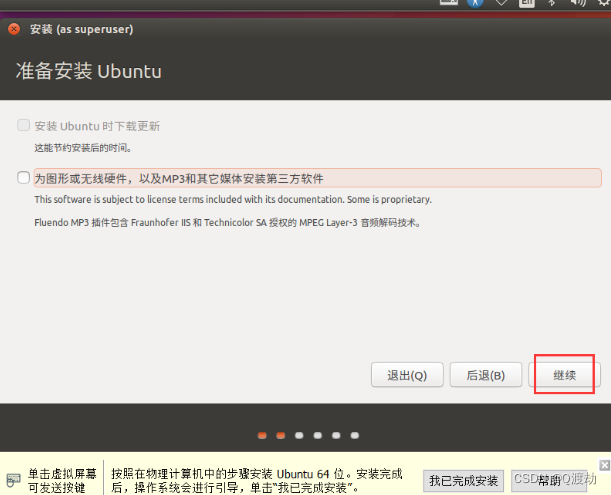Click the keyboard icon in the VMware hint bar
Viewport: 611px width, 495px height.
(13, 480)
